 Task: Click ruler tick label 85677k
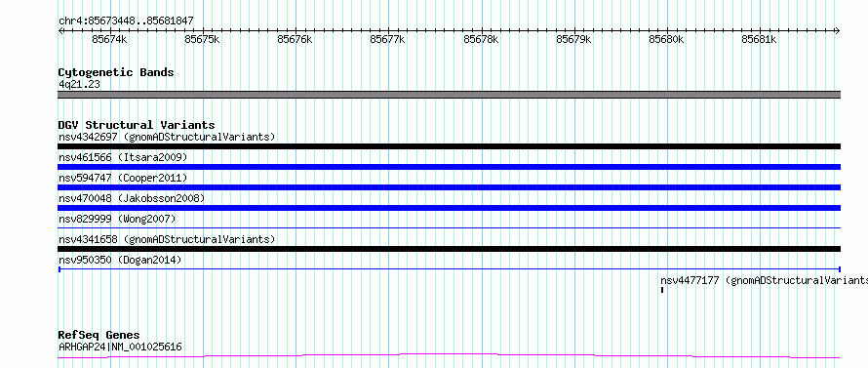click(388, 39)
